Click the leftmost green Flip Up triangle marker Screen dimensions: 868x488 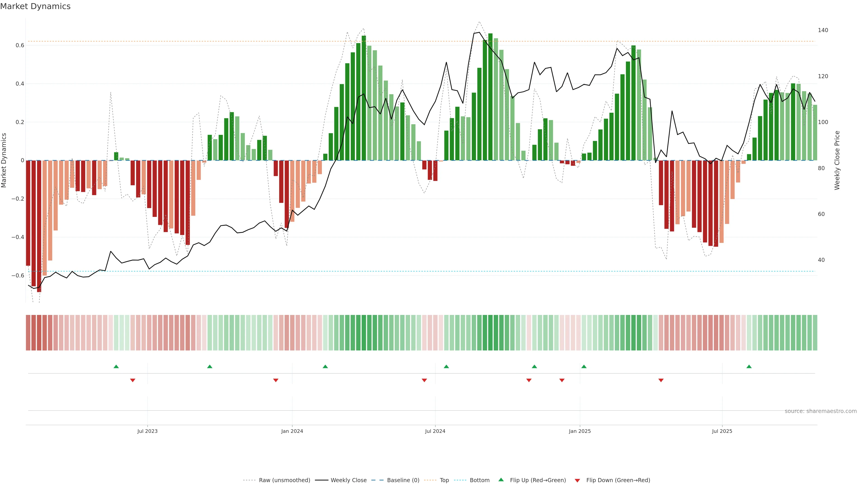click(x=116, y=366)
